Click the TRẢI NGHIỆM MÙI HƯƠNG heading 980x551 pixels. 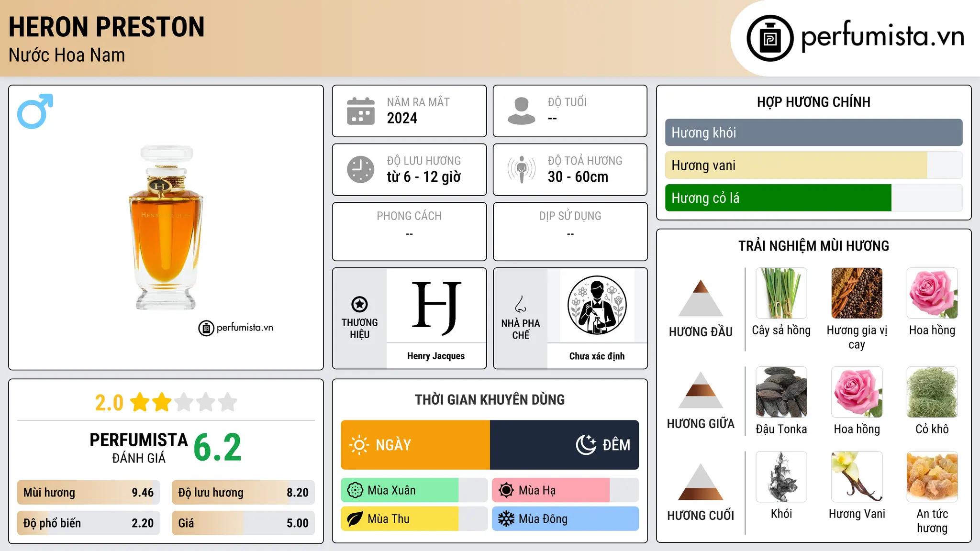pos(813,246)
